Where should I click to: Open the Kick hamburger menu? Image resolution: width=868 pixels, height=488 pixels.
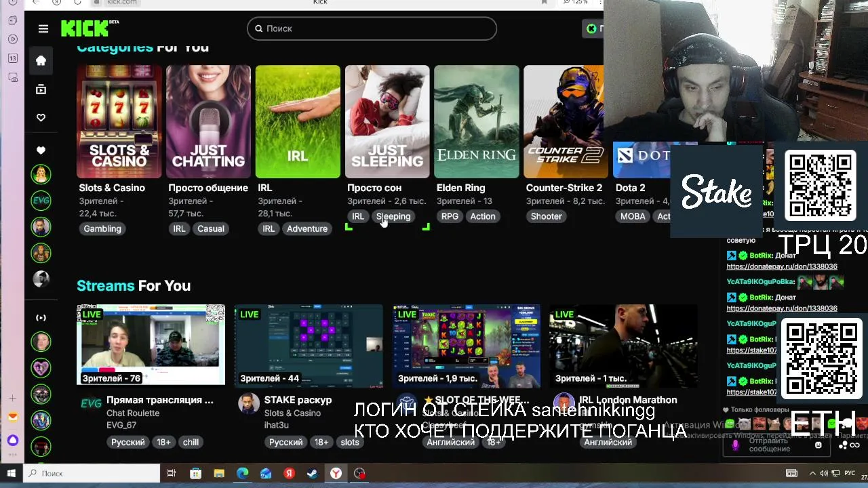click(x=43, y=28)
